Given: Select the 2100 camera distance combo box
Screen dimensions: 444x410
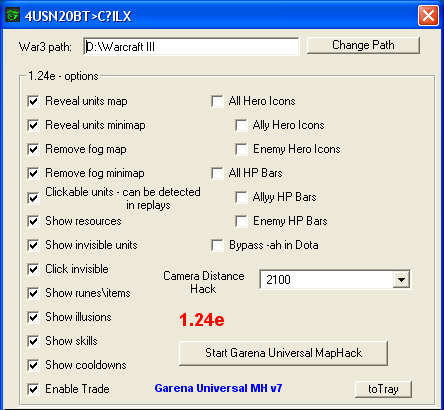Looking at the screenshot, I should [x=335, y=279].
